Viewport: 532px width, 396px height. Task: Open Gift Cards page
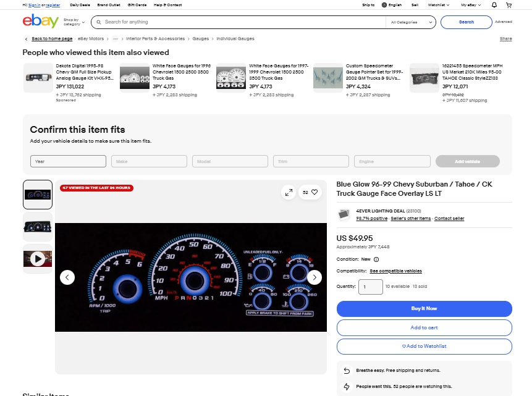point(137,5)
